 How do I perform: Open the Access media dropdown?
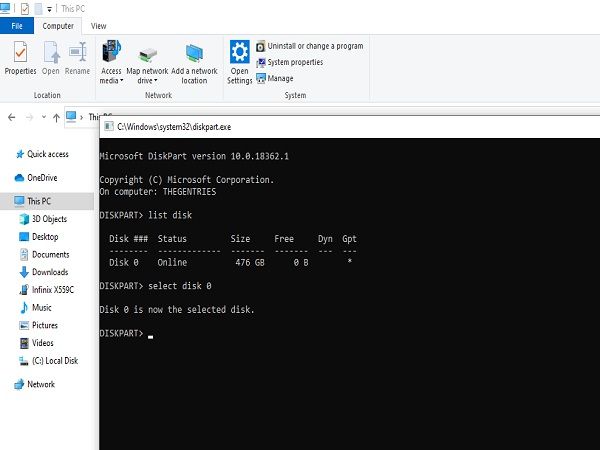tap(111, 62)
